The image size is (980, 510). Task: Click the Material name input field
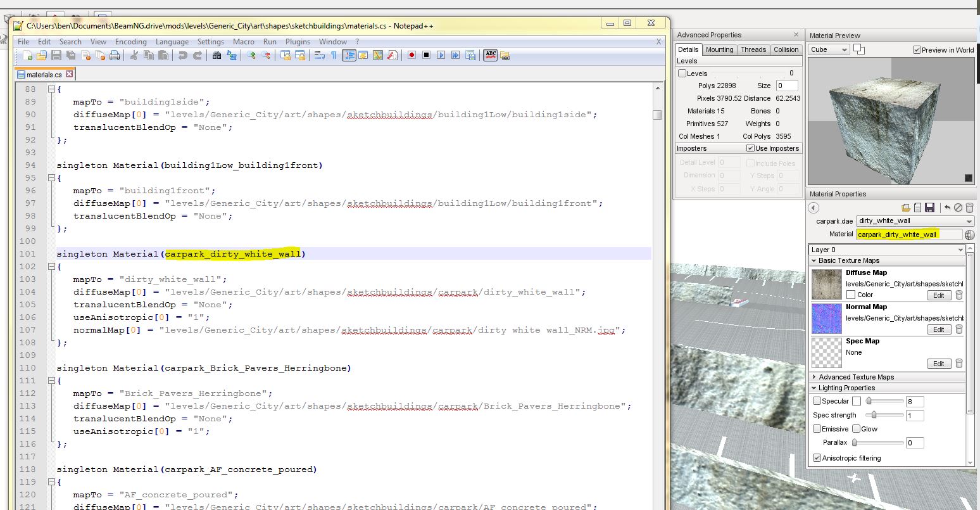(909, 234)
